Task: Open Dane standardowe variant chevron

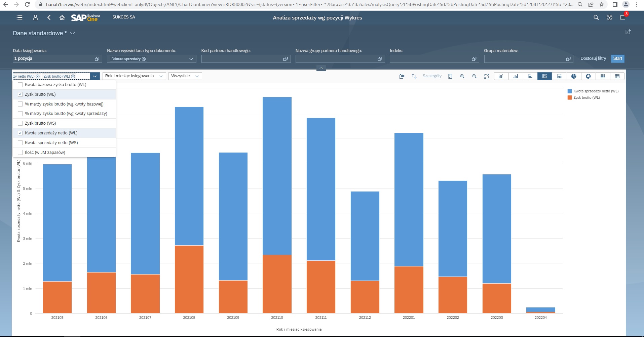Action: [73, 33]
